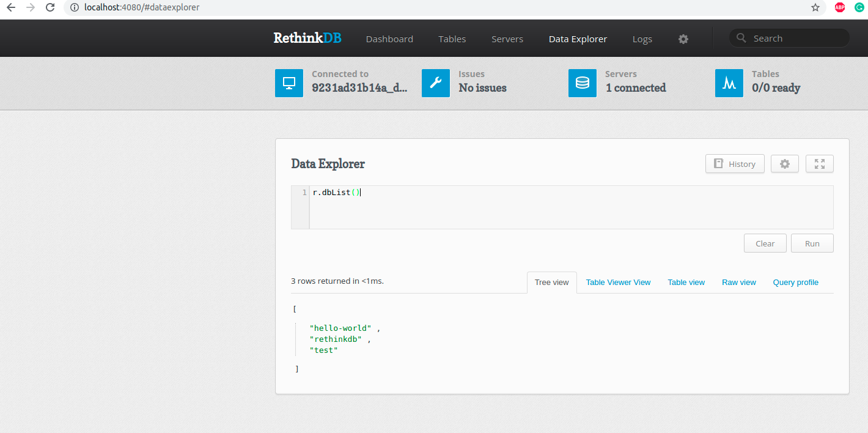Switch to Raw view tab
The image size is (868, 433).
point(739,282)
